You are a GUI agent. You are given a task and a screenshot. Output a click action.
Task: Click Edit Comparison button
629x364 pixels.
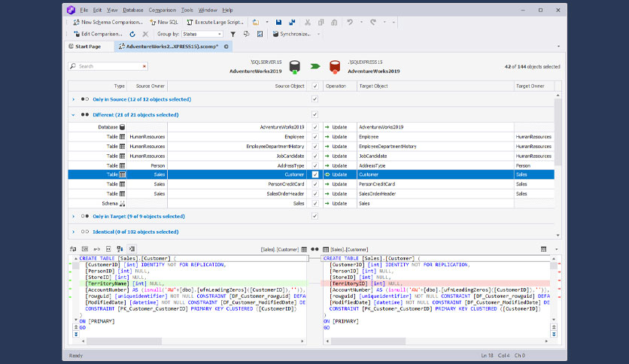pos(99,34)
